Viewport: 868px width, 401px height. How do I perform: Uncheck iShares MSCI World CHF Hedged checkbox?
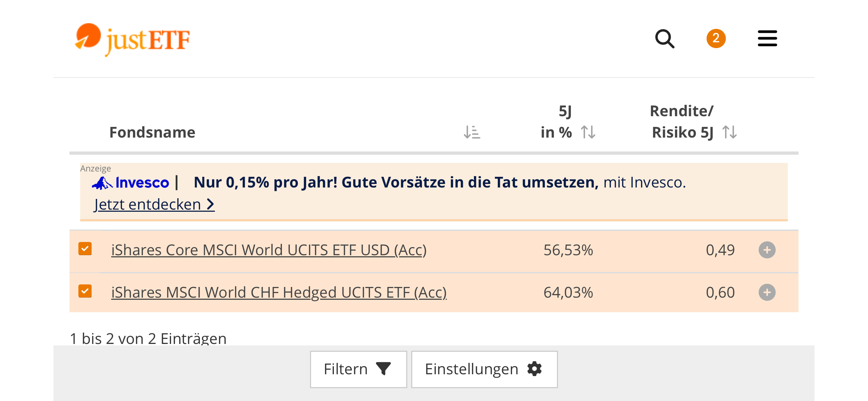tap(85, 291)
